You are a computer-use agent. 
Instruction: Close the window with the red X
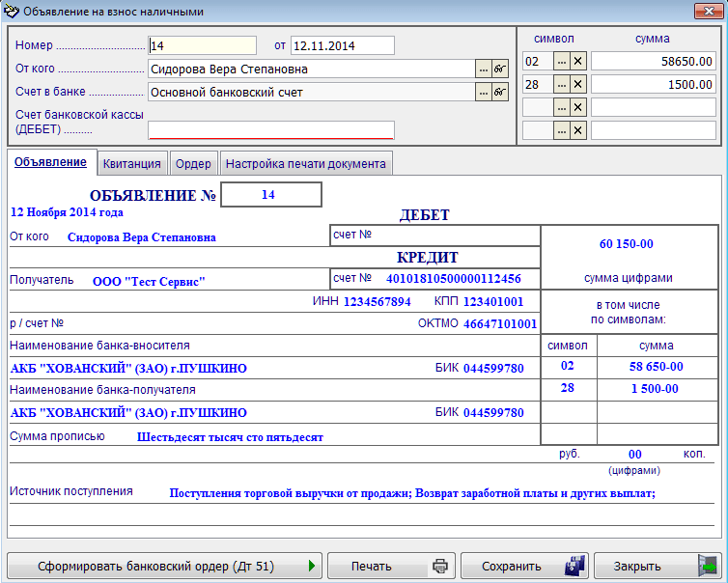(709, 12)
